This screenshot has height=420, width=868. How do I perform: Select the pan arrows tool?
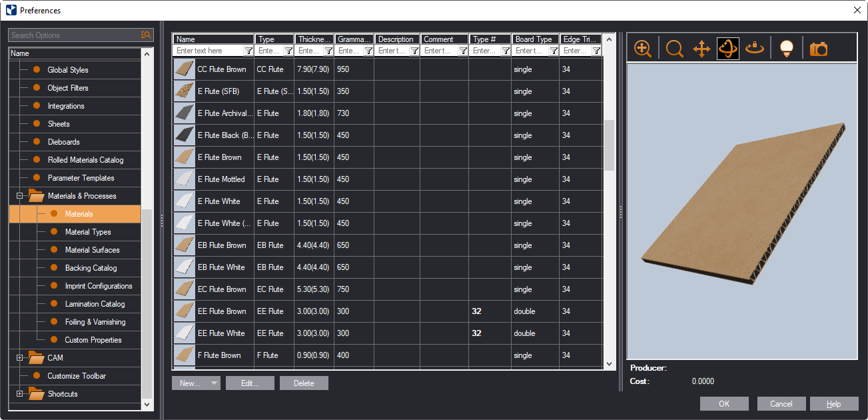point(701,49)
